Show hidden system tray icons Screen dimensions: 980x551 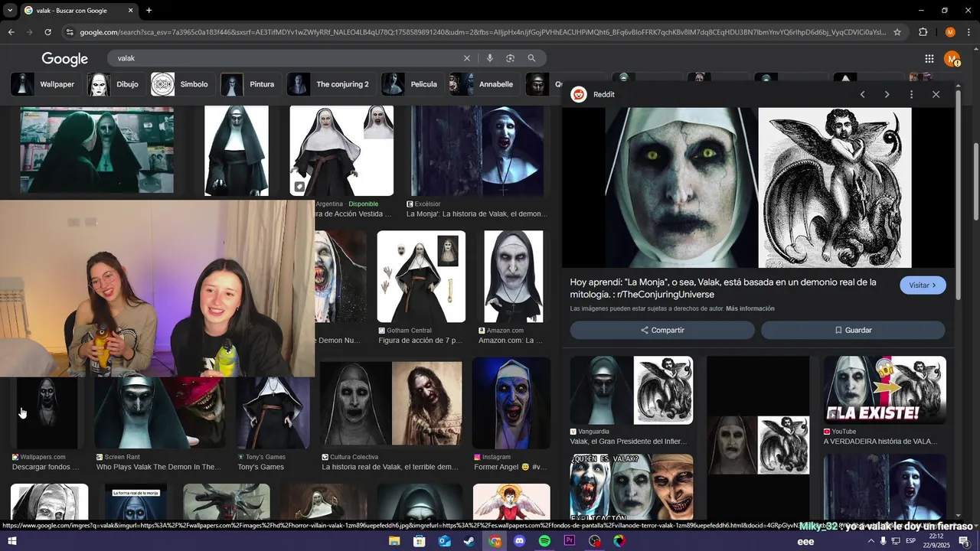(x=871, y=541)
